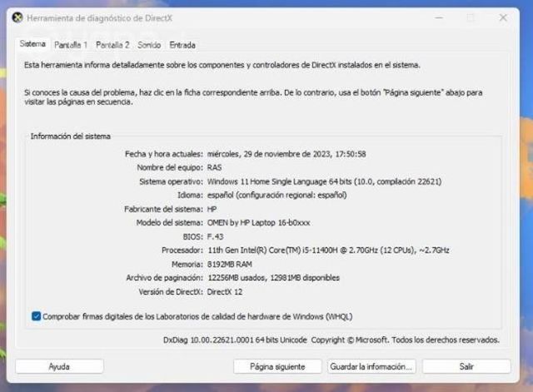Select the computer name value RAS

215,167
